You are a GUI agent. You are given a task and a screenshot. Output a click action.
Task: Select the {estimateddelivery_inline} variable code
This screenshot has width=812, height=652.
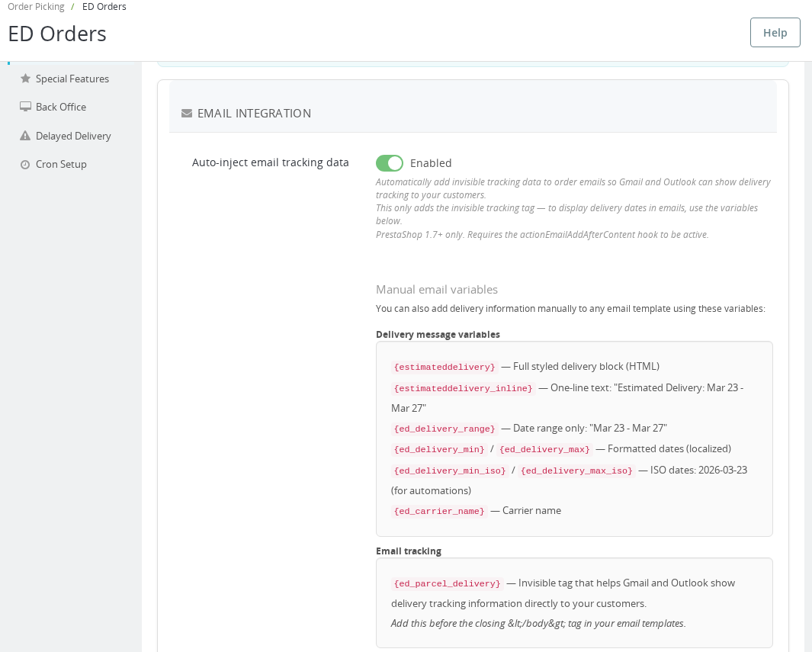click(x=463, y=388)
